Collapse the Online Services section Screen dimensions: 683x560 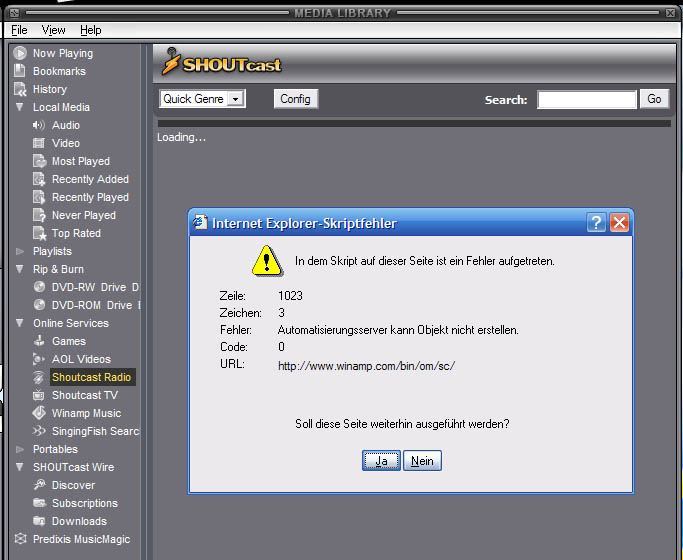20,323
